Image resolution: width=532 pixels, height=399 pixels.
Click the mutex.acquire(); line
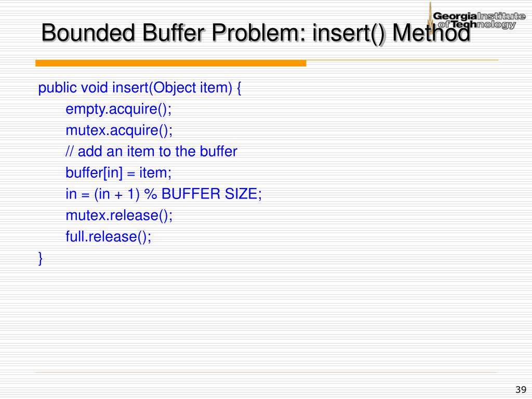(x=119, y=130)
